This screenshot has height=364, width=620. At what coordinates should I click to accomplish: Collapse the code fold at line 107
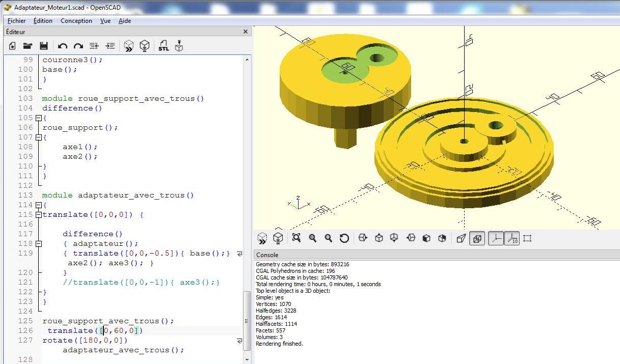tap(38, 137)
